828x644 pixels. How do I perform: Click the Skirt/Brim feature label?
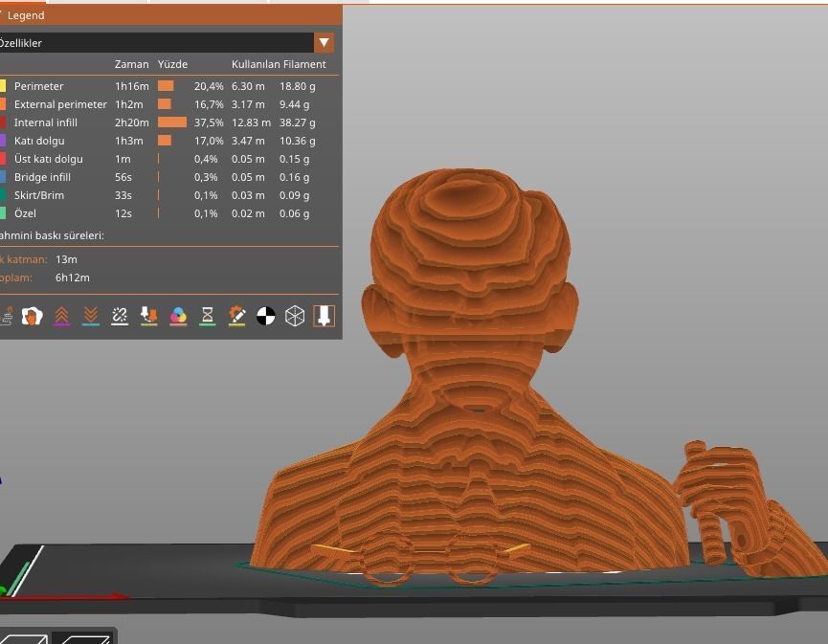[x=39, y=195]
